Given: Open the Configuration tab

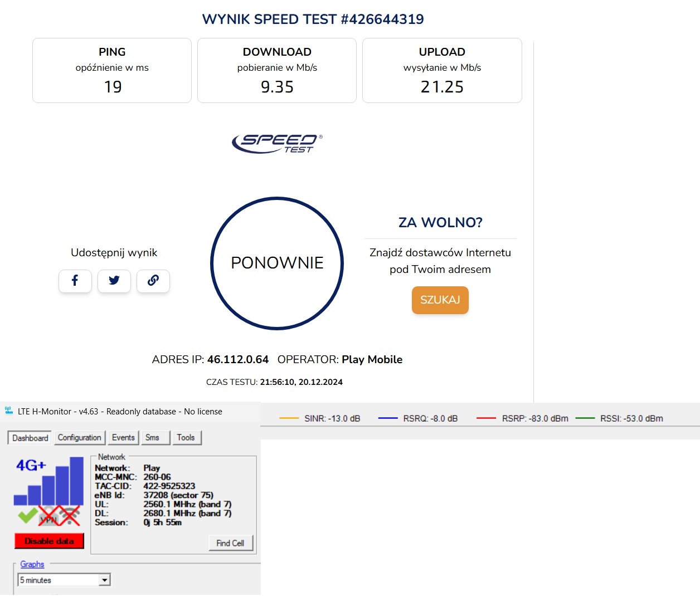Looking at the screenshot, I should pyautogui.click(x=80, y=437).
